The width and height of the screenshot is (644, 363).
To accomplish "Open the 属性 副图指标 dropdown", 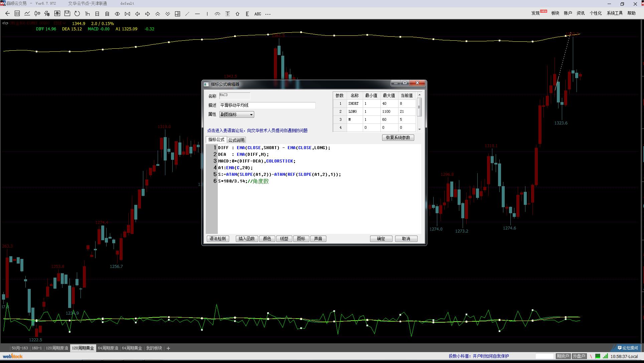I will pos(236,114).
